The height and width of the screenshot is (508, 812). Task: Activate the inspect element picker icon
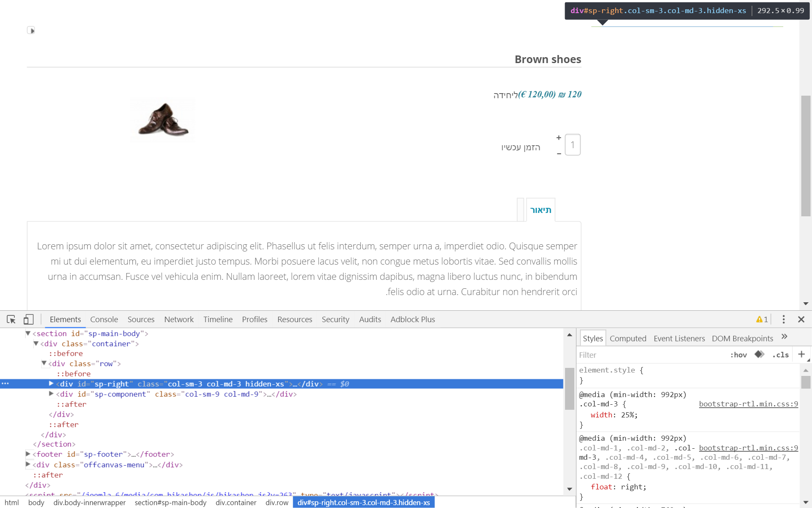pyautogui.click(x=11, y=319)
